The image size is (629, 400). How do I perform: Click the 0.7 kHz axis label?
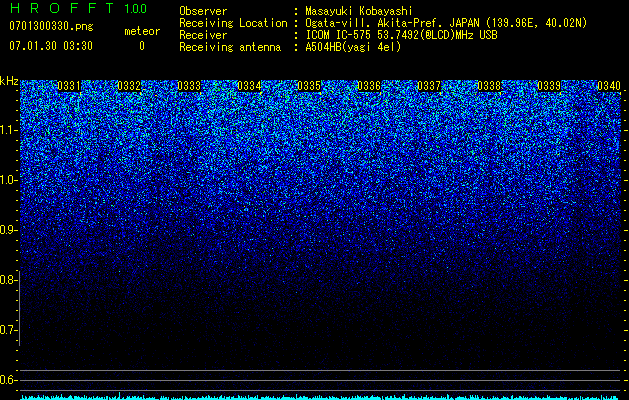7,330
